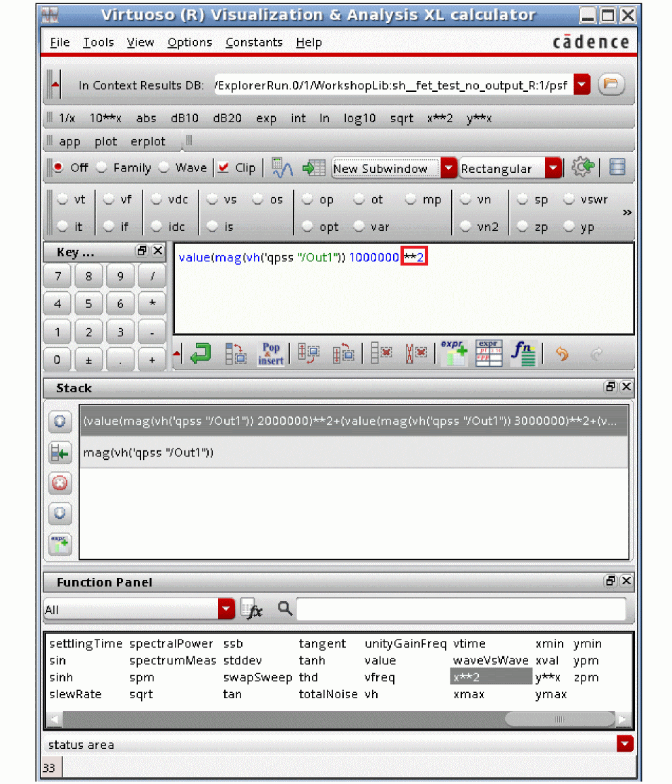Screen dimensions: 672x784
Task: Click the Function Panel search magnifier icon
Action: pos(285,608)
